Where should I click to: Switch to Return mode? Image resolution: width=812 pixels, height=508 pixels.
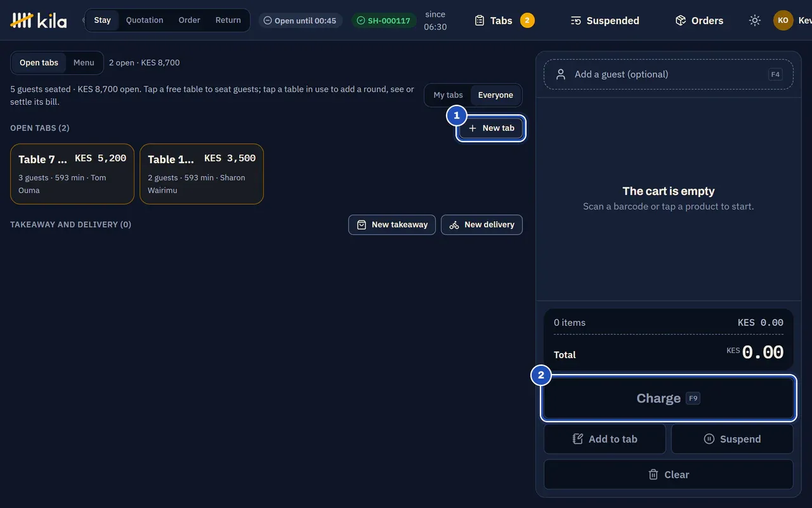[228, 20]
